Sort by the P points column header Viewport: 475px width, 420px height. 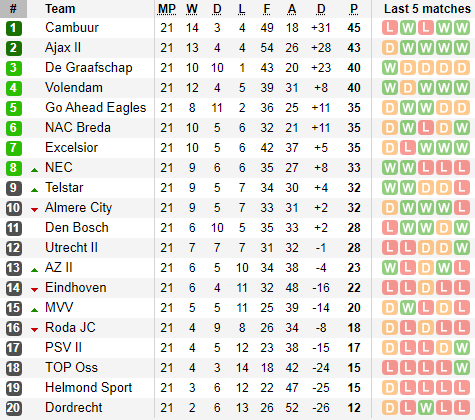pyautogui.click(x=354, y=9)
